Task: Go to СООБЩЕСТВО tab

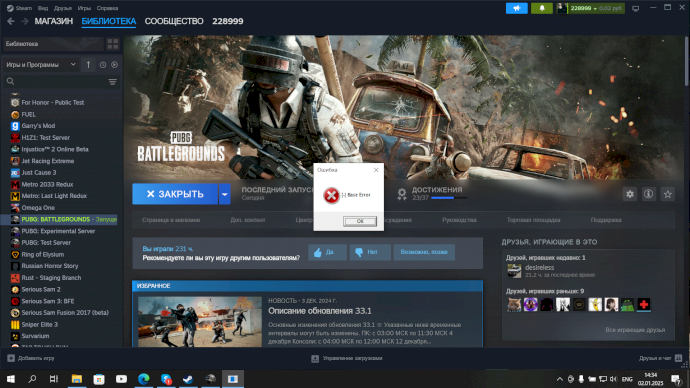Action: [x=174, y=21]
